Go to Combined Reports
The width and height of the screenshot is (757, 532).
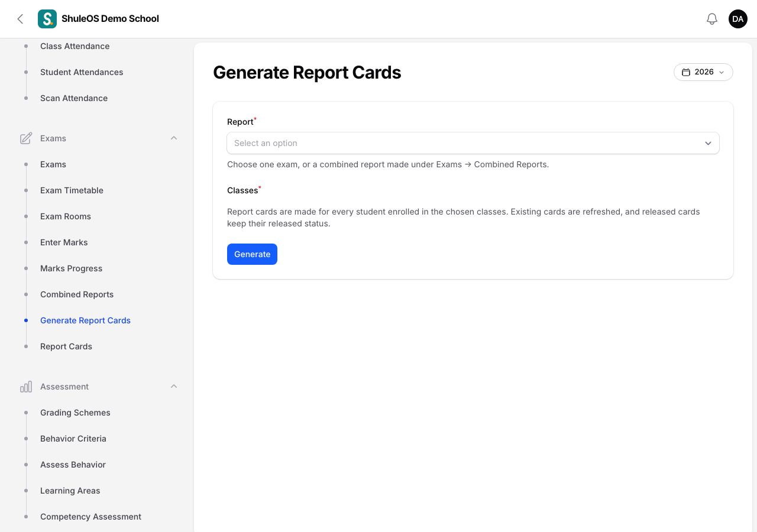click(x=77, y=294)
